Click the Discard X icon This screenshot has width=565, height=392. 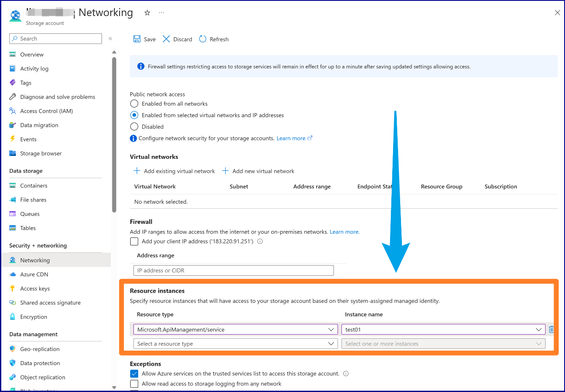166,39
